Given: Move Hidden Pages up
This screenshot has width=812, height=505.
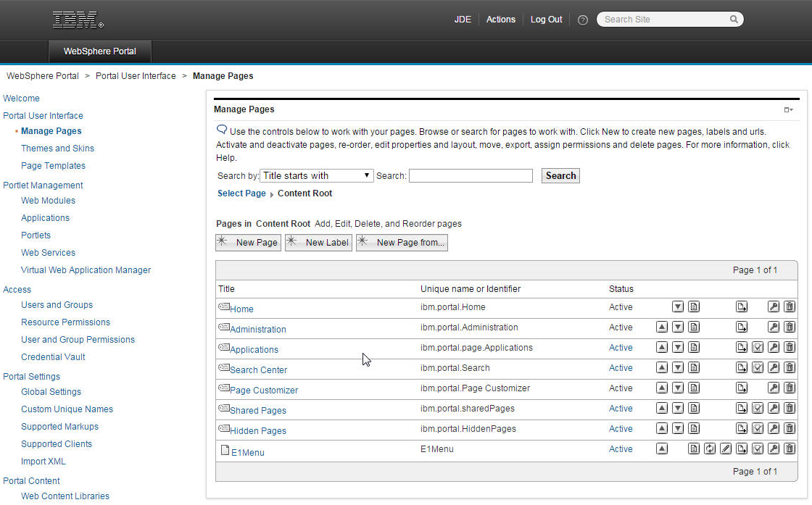Looking at the screenshot, I should [661, 428].
